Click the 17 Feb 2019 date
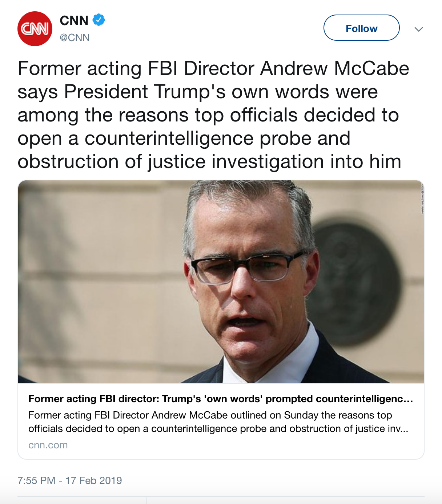442x504 pixels. [x=94, y=480]
